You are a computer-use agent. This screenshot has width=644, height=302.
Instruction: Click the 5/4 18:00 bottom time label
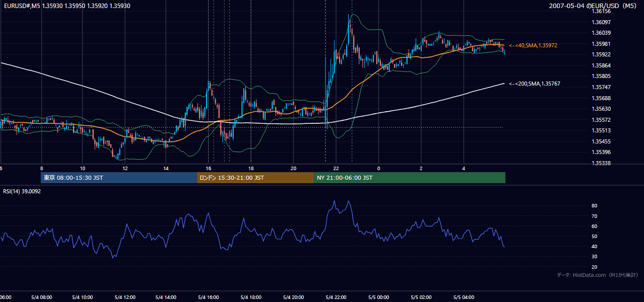pyautogui.click(x=250, y=297)
